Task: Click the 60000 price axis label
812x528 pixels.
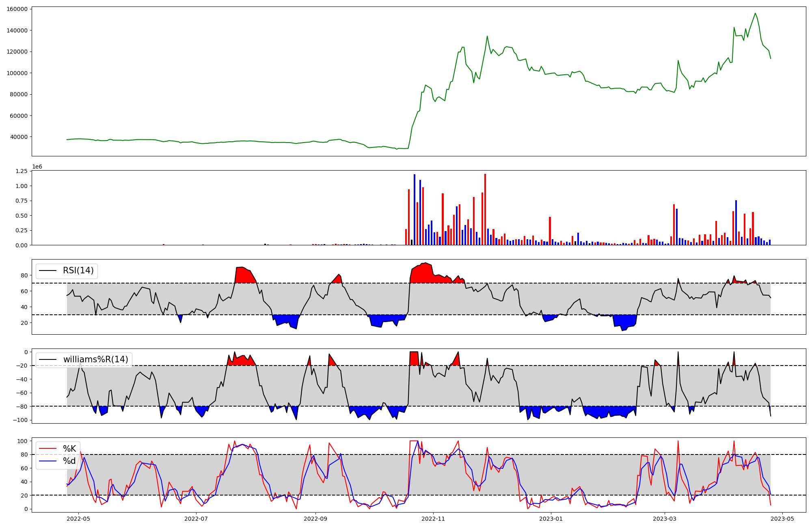Action: (x=19, y=116)
